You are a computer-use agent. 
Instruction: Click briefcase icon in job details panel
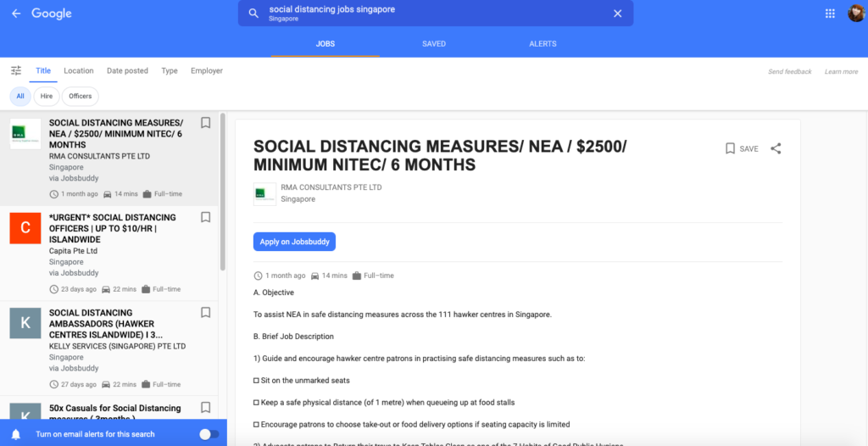click(357, 276)
